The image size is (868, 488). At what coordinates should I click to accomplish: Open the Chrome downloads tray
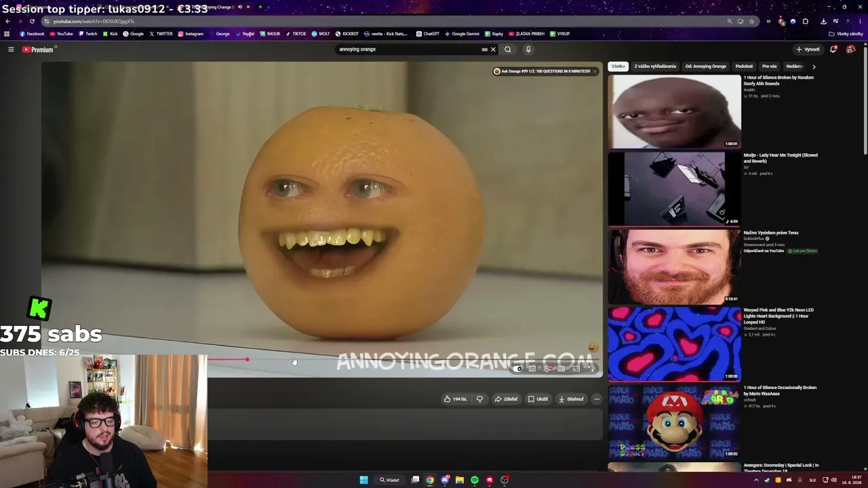point(823,21)
